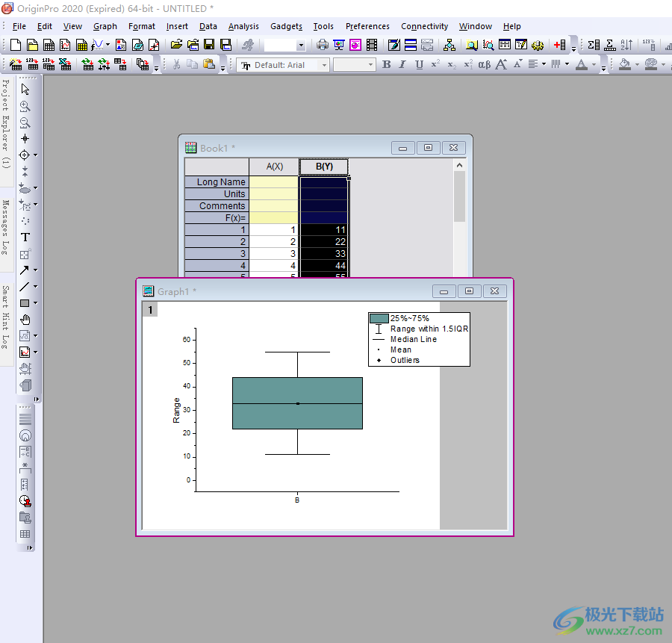Toggle Bold text formatting
The height and width of the screenshot is (643, 672).
[x=386, y=65]
